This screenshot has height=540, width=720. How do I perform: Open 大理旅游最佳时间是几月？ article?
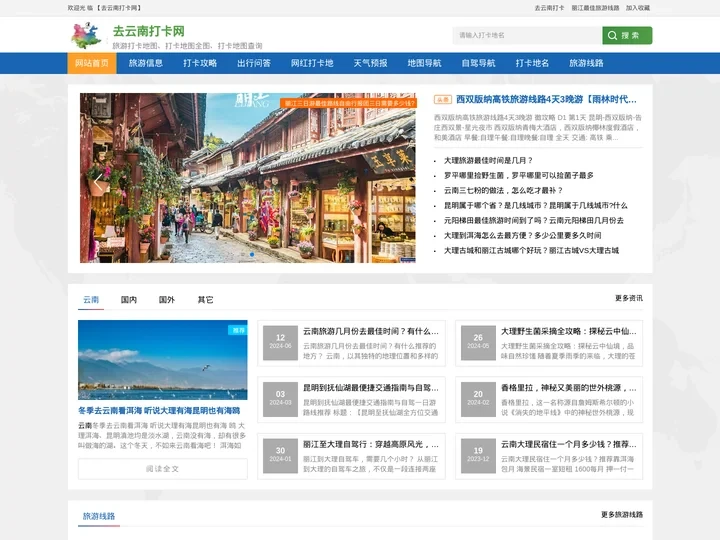[x=488, y=160]
